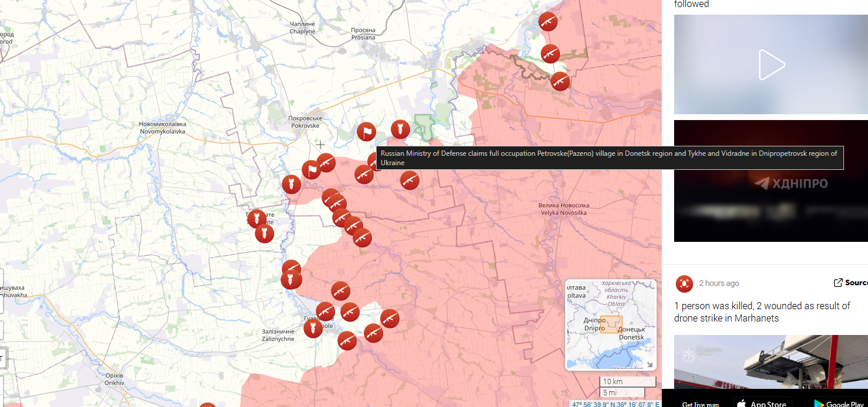This screenshot has width=868, height=407.
Task: Select the lone rifle marker northeast of Huliaipole town
Action: click(x=341, y=291)
